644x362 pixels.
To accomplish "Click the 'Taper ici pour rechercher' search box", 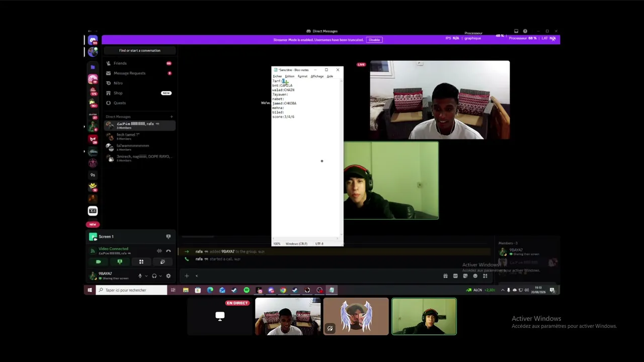I will coord(131,290).
